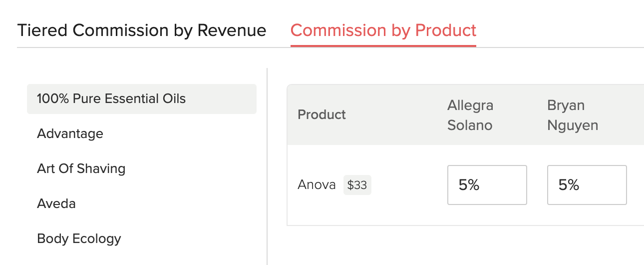644x265 pixels.
Task: Open the Art Of Shaving brand
Action: [81, 168]
